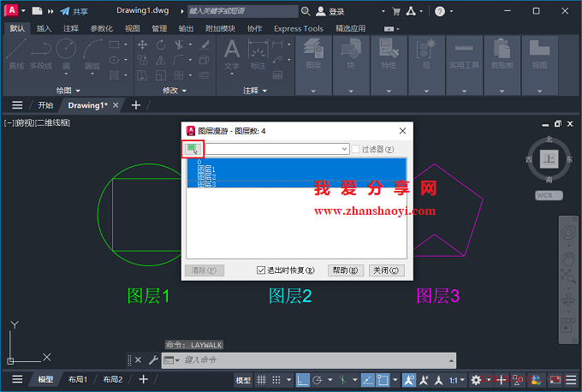Add a new layout tab with plus
The width and height of the screenshot is (582, 392).
143,379
